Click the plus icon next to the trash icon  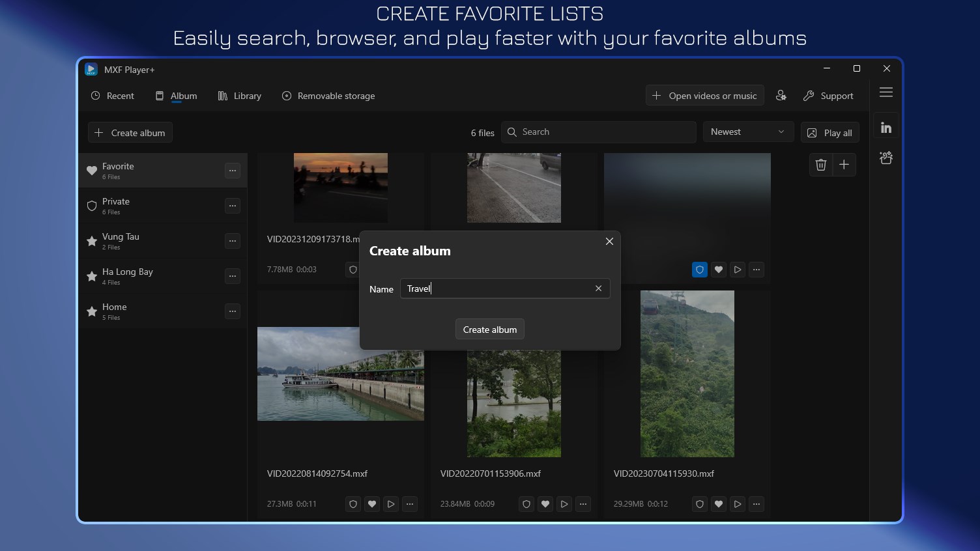pos(844,164)
